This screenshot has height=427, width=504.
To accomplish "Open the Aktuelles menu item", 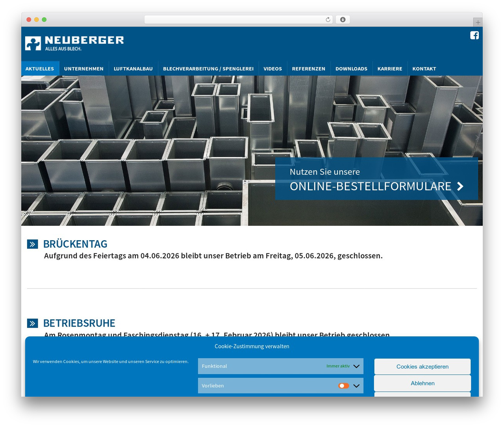I will [40, 69].
